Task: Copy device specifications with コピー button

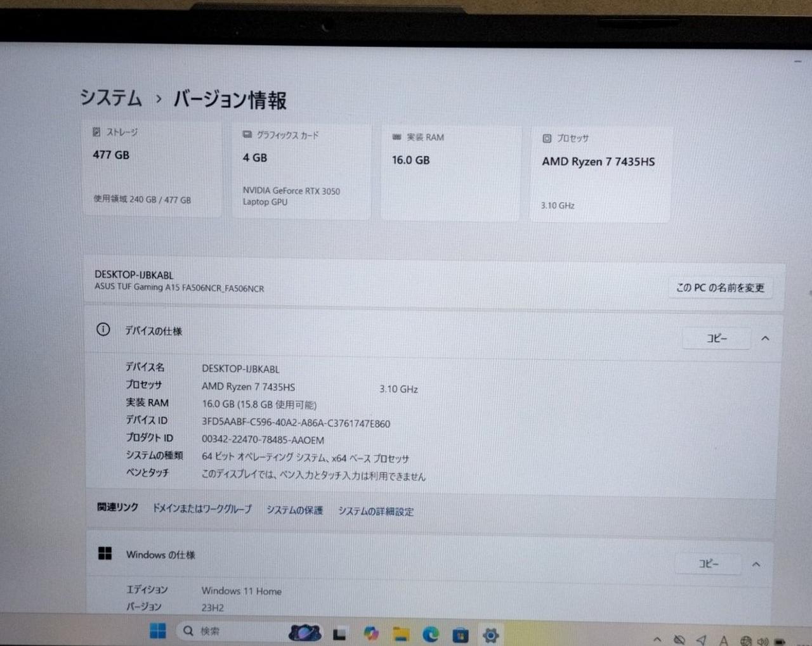Action: tap(716, 339)
